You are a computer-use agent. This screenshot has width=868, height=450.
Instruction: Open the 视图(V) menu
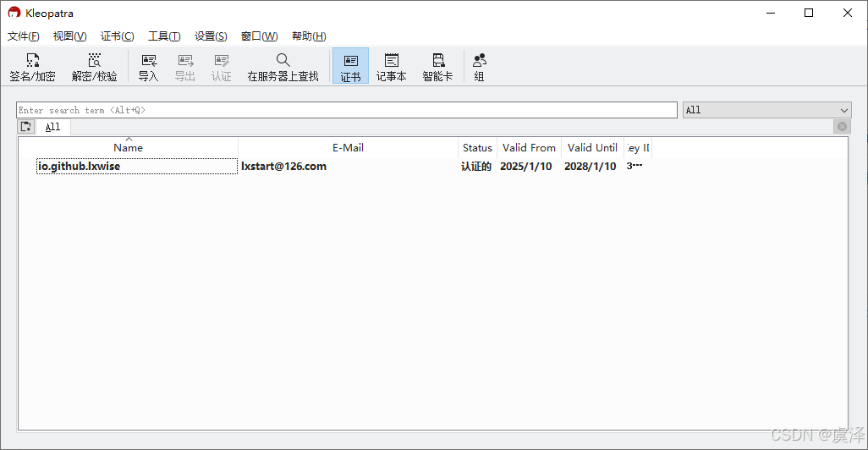click(x=69, y=36)
